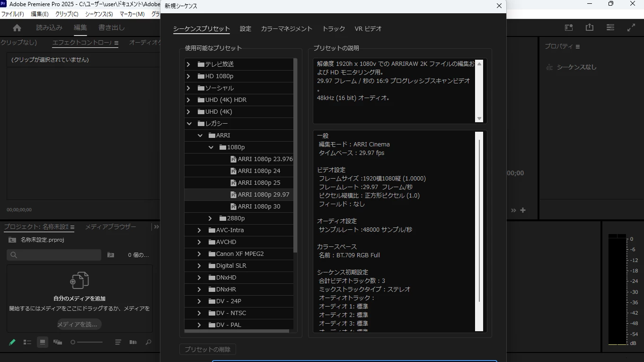Open the sort icons menu in Project panel
This screenshot has height=362, width=644.
(118, 342)
